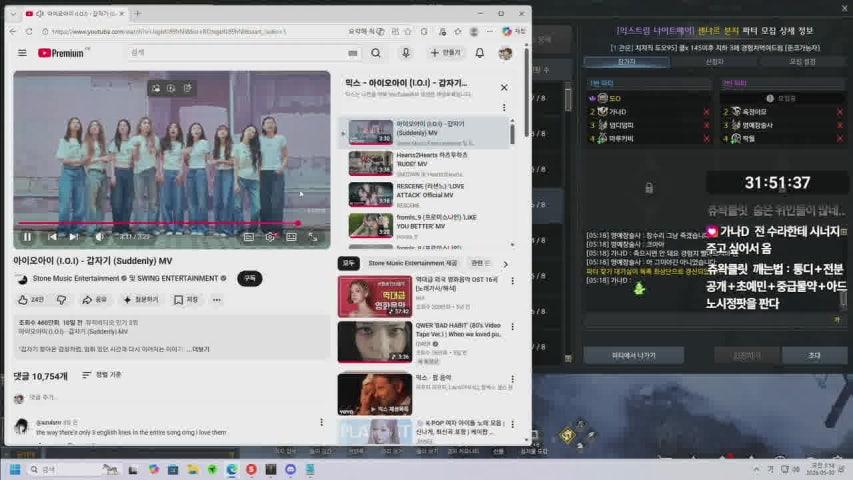The height and width of the screenshot is (480, 853).
Task: Switch to the first tab in the game party window
Action: [x=626, y=61]
